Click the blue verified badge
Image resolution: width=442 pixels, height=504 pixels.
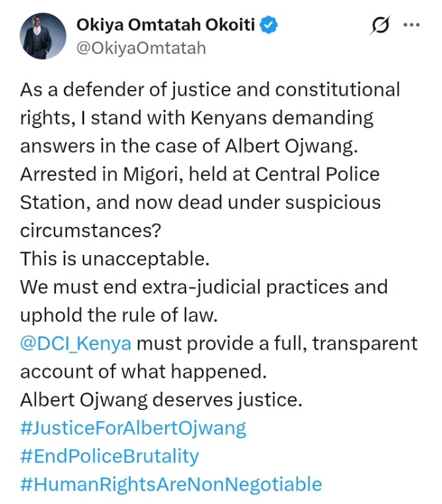point(270,26)
